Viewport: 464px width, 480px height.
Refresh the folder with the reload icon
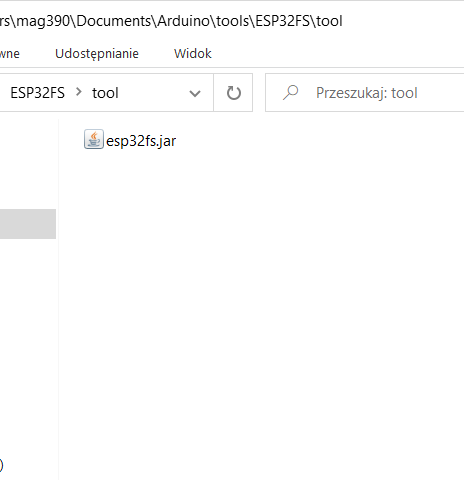[233, 93]
